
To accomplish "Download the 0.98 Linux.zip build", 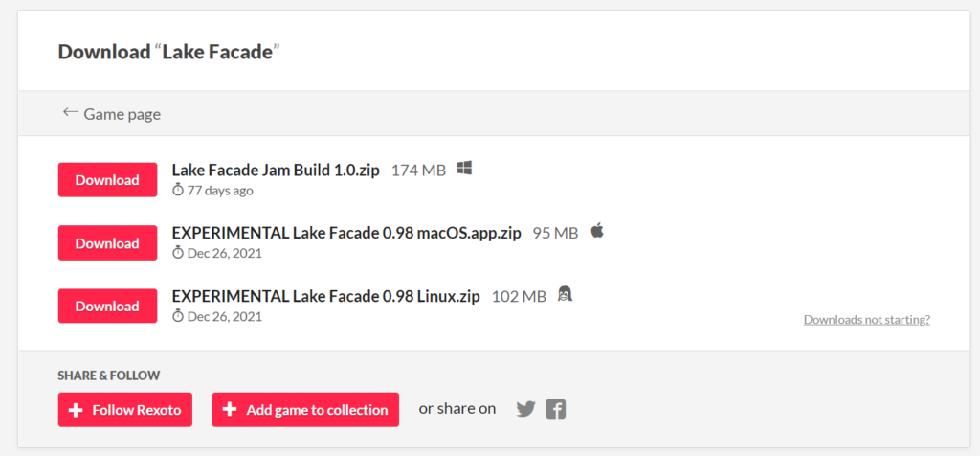I will [x=107, y=307].
